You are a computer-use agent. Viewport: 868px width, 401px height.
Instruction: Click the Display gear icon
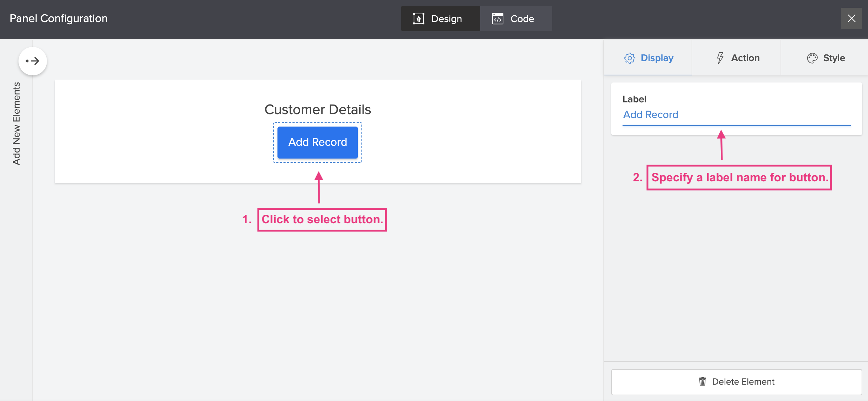click(x=629, y=58)
